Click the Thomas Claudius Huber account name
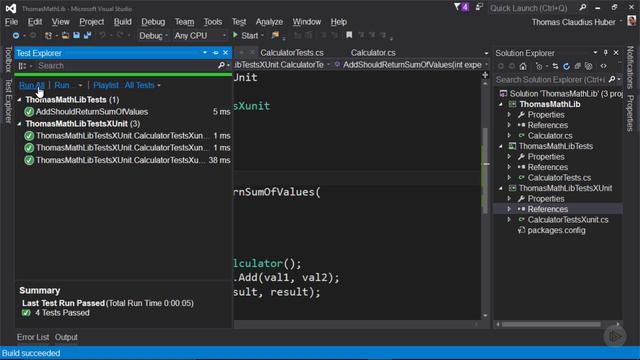Viewport: 640px width, 360px height. point(573,22)
